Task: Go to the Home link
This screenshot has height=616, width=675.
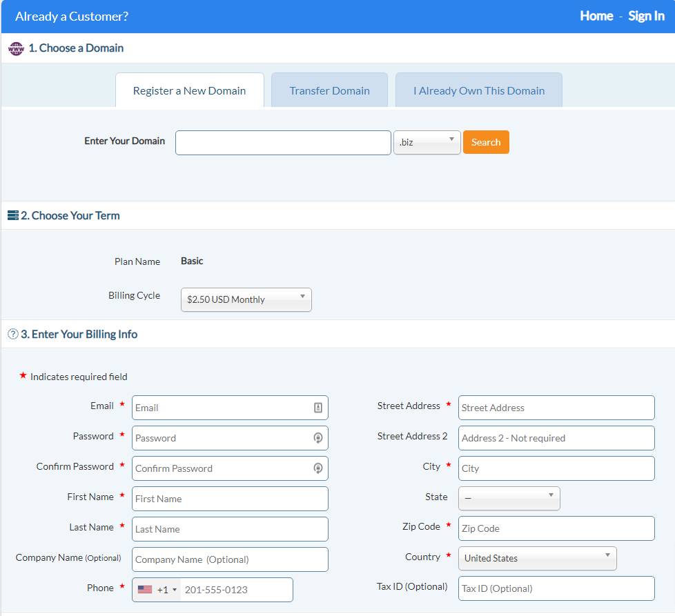Action: coord(596,16)
